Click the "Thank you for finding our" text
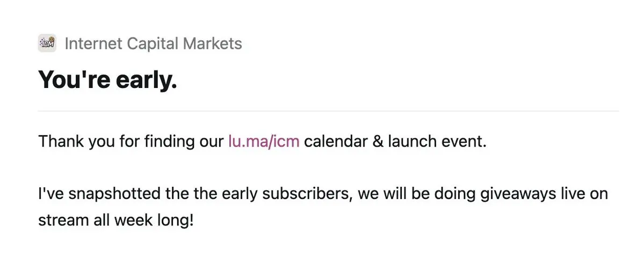 click(131, 142)
